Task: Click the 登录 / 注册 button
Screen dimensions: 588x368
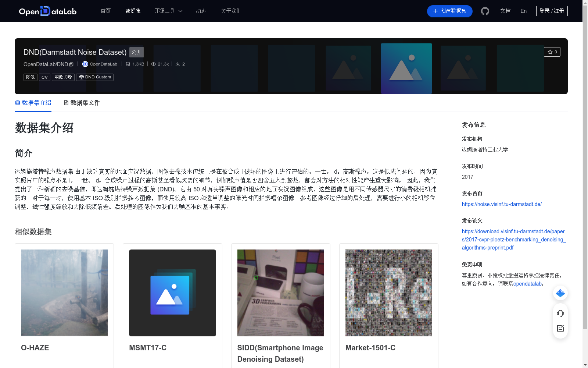Action: click(x=552, y=11)
